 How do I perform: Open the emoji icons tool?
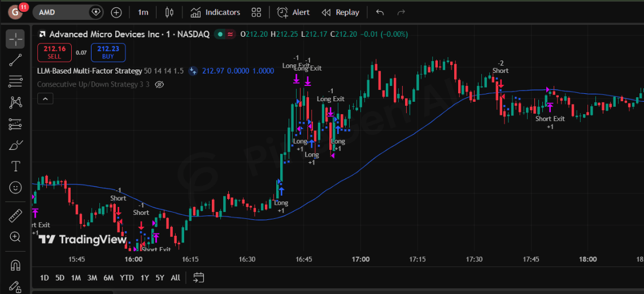pyautogui.click(x=15, y=188)
